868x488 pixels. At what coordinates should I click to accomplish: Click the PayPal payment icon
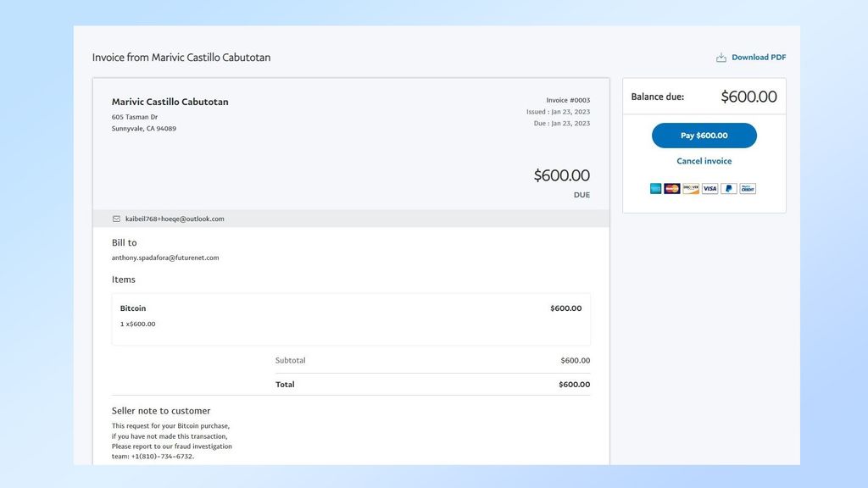pos(728,188)
